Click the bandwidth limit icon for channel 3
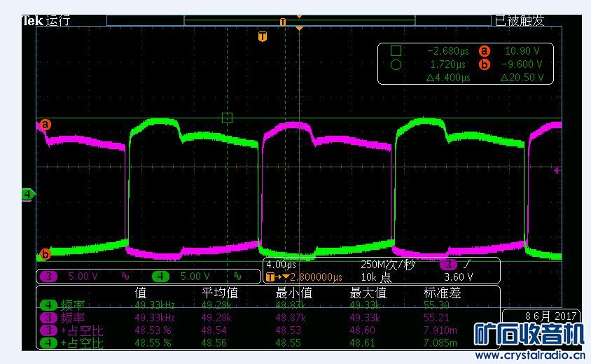591x364 pixels. (x=125, y=276)
